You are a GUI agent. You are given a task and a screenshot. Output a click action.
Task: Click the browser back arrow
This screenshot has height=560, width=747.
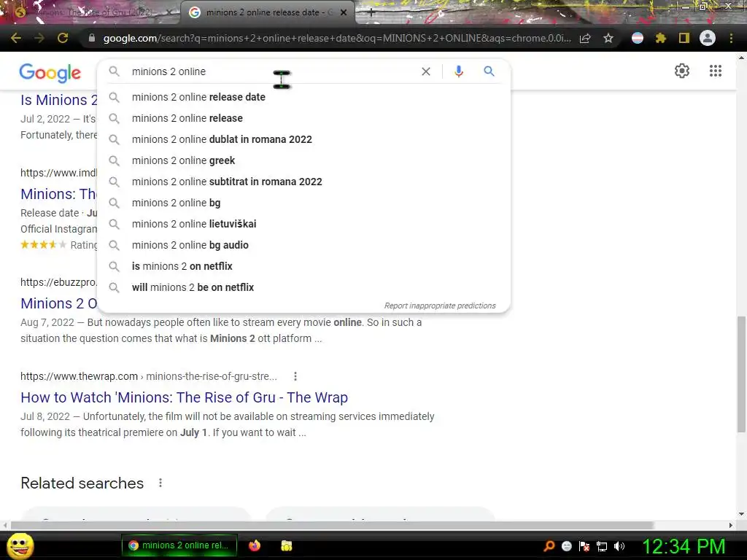[x=16, y=38]
